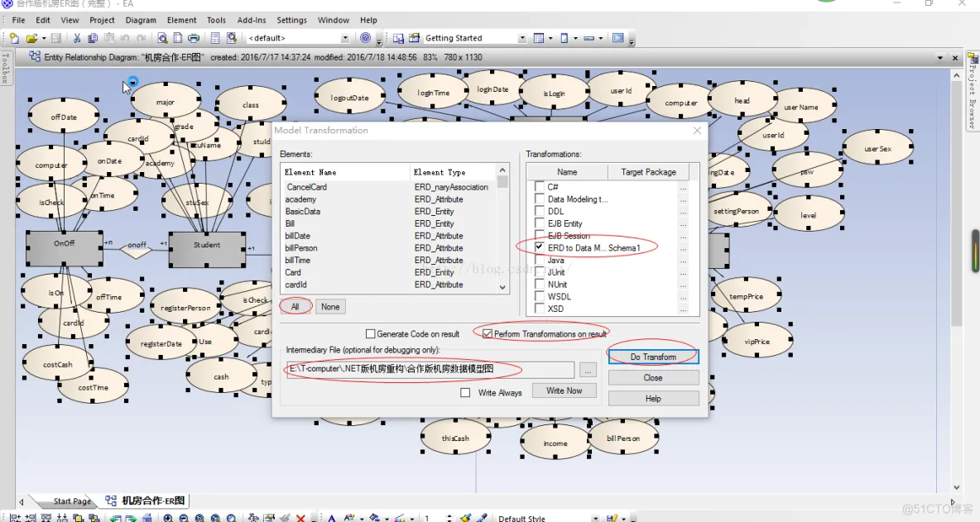The width and height of the screenshot is (980, 522).
Task: Click the Do Transform button
Action: [x=653, y=357]
